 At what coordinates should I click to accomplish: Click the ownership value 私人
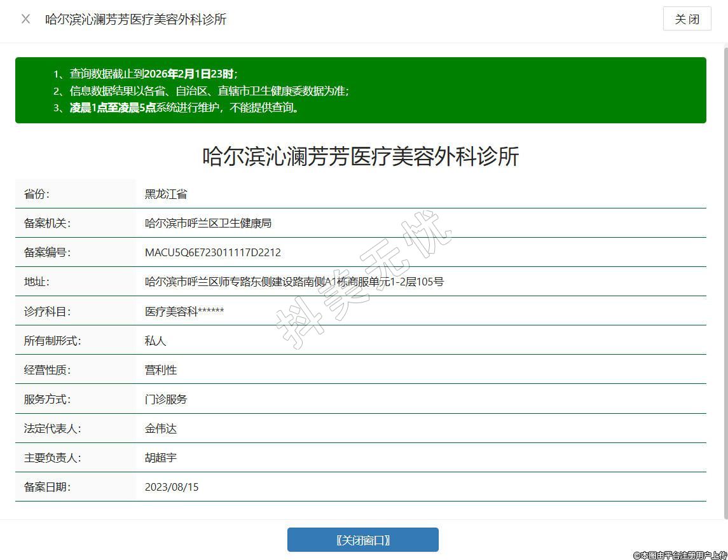coord(155,341)
